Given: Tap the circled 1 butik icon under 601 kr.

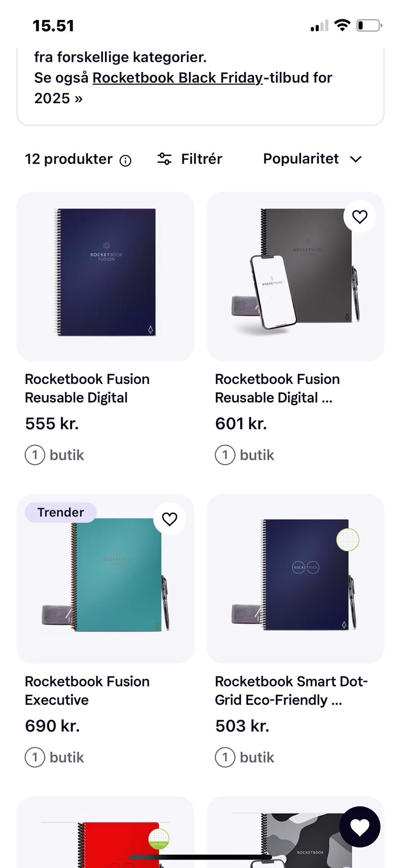Looking at the screenshot, I should coord(225,455).
